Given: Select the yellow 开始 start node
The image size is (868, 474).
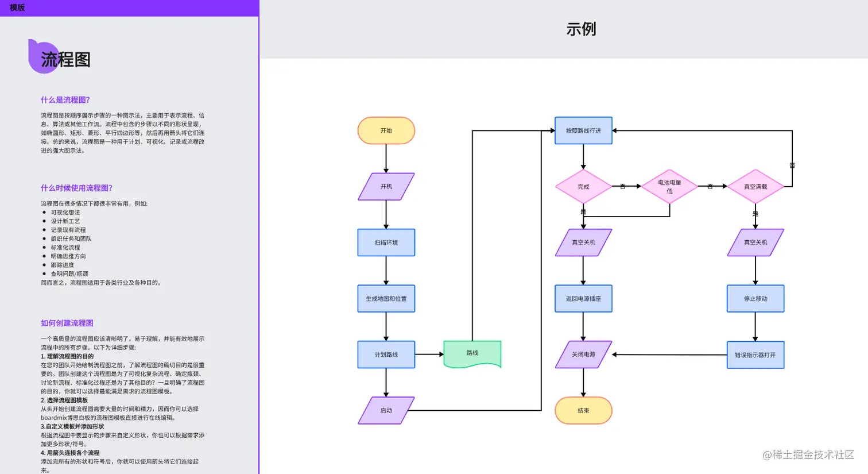Looking at the screenshot, I should (x=386, y=130).
